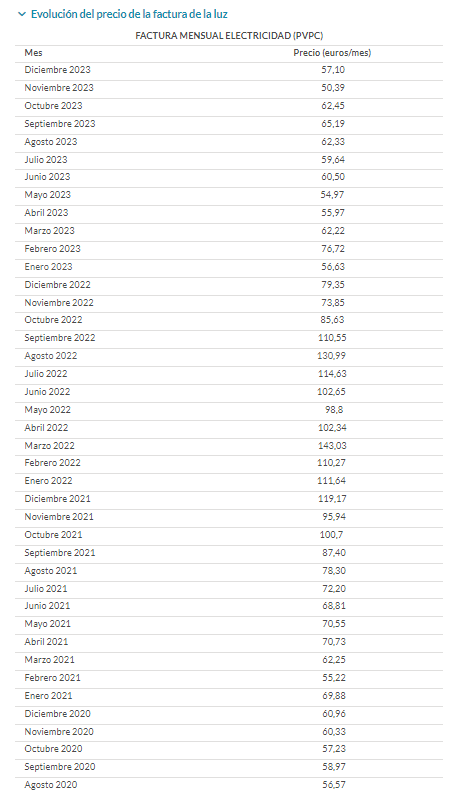Click the 143,03 price value
474x794 pixels.
pyautogui.click(x=332, y=446)
